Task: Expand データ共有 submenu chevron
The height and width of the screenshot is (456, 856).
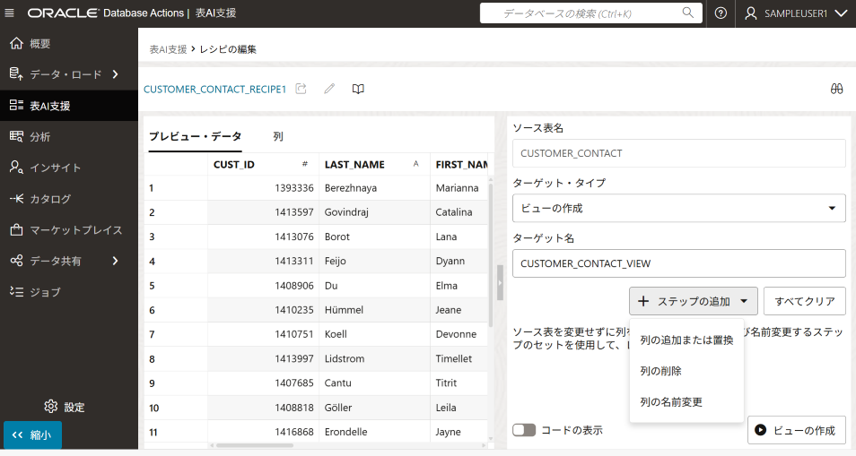Action: [115, 261]
